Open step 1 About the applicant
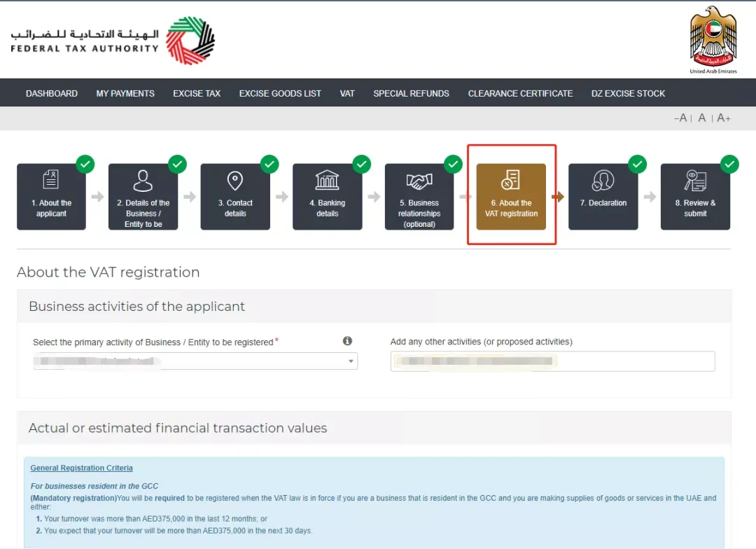 pos(51,196)
